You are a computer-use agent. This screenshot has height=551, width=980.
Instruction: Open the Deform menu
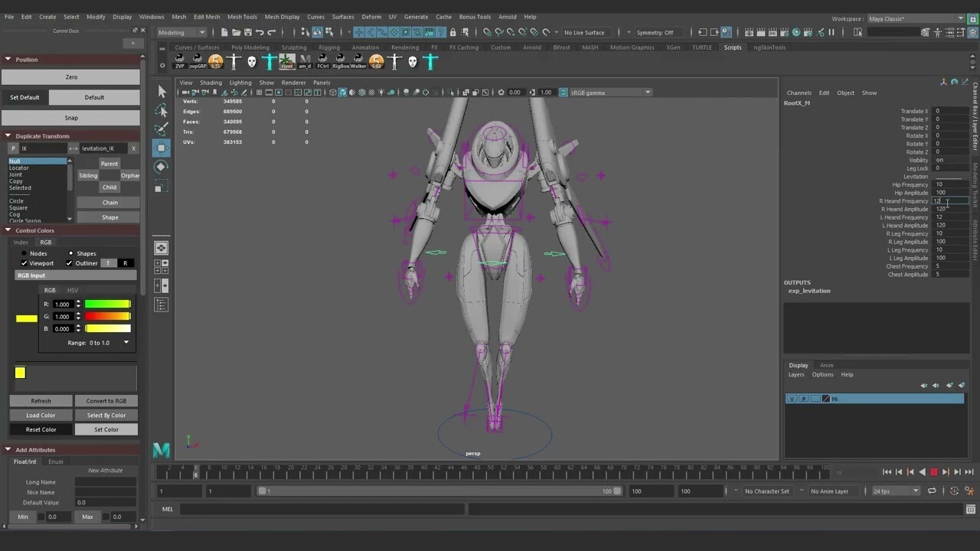(x=371, y=17)
